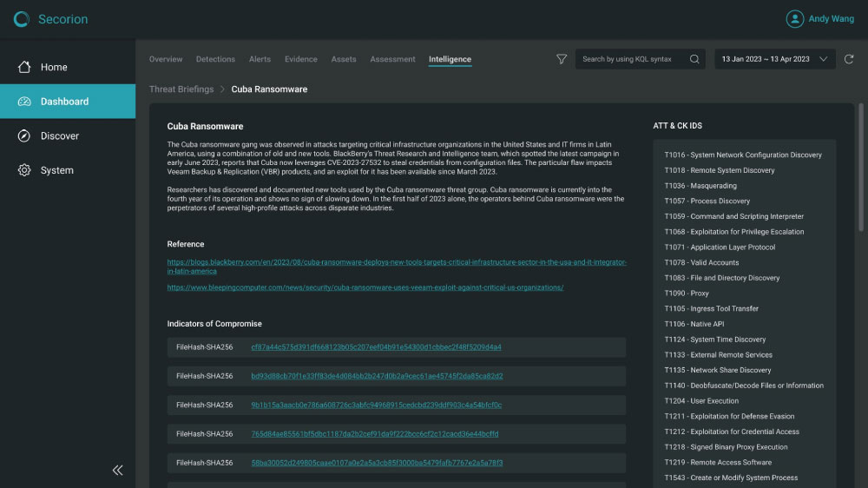Image resolution: width=868 pixels, height=488 pixels.
Task: Click the Home house icon in the sidebar
Action: (x=23, y=67)
